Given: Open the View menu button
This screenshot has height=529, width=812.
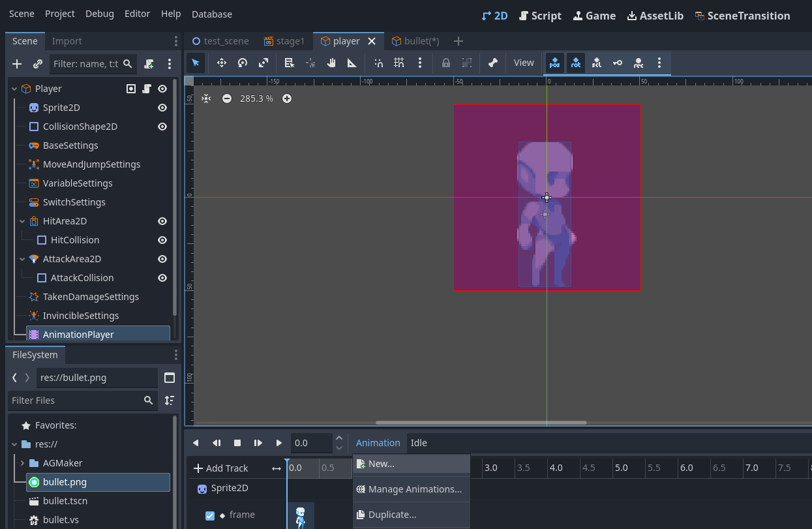Looking at the screenshot, I should pyautogui.click(x=523, y=63).
